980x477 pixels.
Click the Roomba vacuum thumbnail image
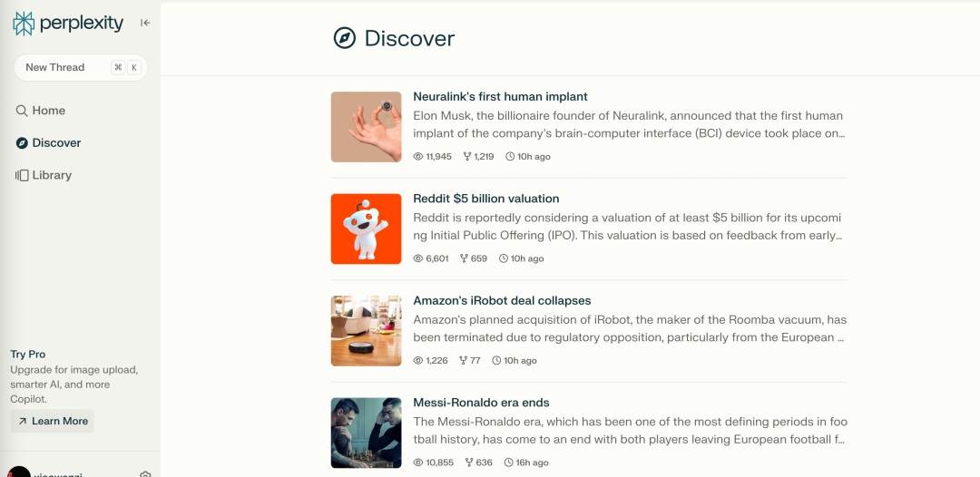tap(366, 331)
